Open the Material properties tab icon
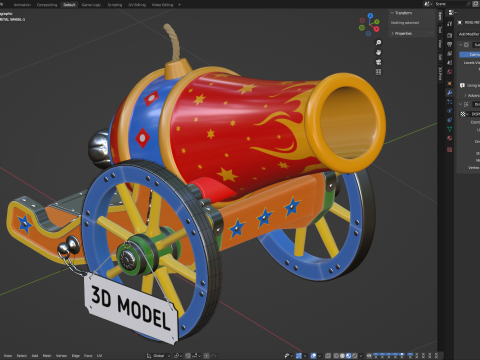 click(450, 138)
